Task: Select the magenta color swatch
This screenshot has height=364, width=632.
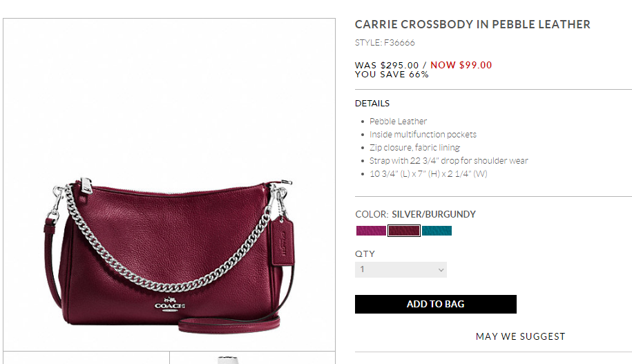Action: point(371,231)
